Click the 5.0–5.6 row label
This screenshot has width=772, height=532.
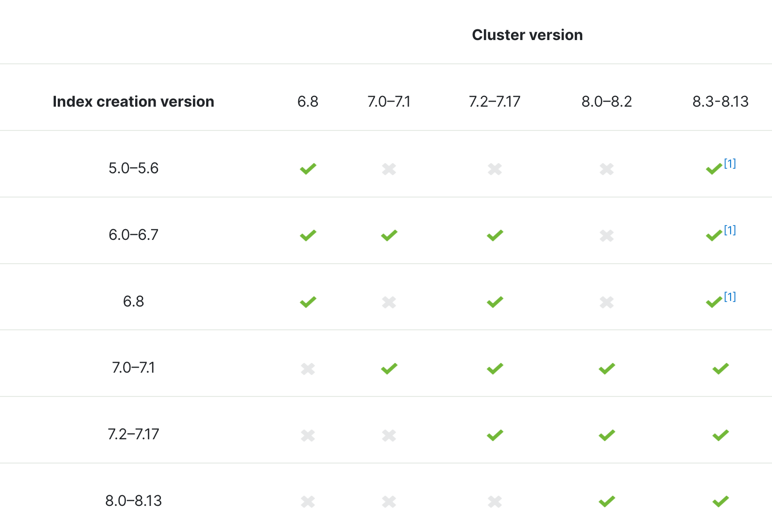[133, 168]
